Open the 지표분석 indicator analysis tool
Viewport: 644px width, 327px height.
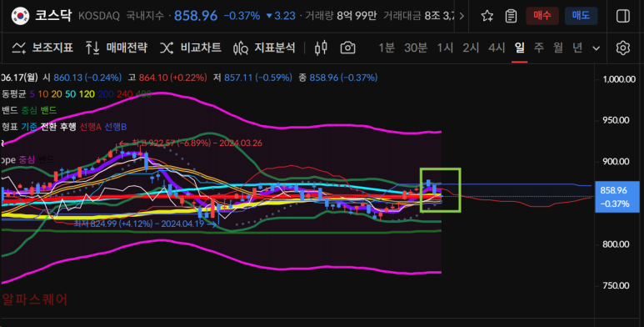point(264,48)
